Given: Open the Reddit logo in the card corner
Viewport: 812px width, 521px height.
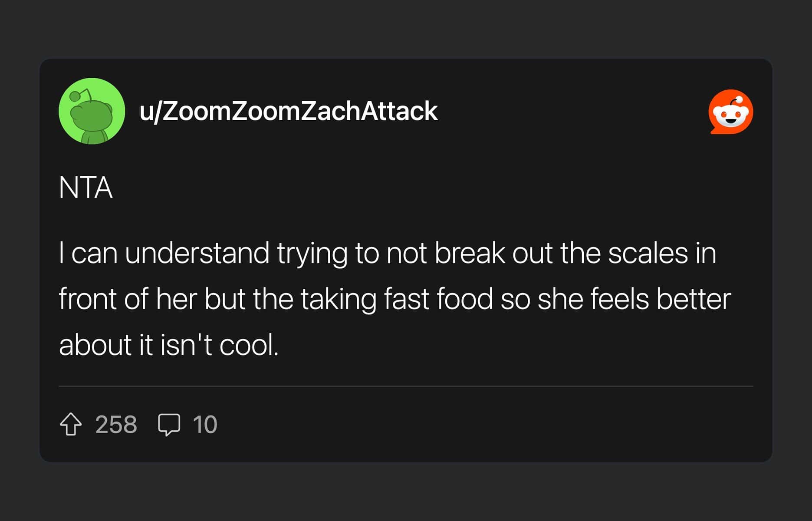Looking at the screenshot, I should 731,112.
